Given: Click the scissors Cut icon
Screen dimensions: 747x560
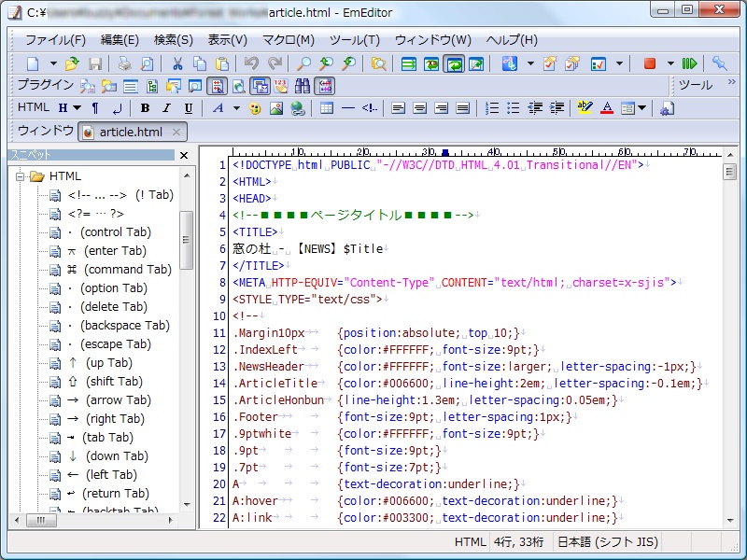Looking at the screenshot, I should pyautogui.click(x=179, y=63).
